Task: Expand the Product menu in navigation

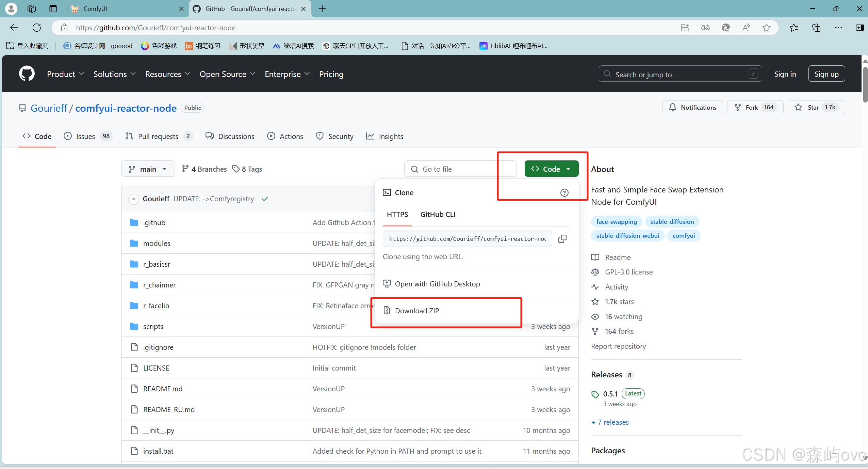Action: [65, 74]
